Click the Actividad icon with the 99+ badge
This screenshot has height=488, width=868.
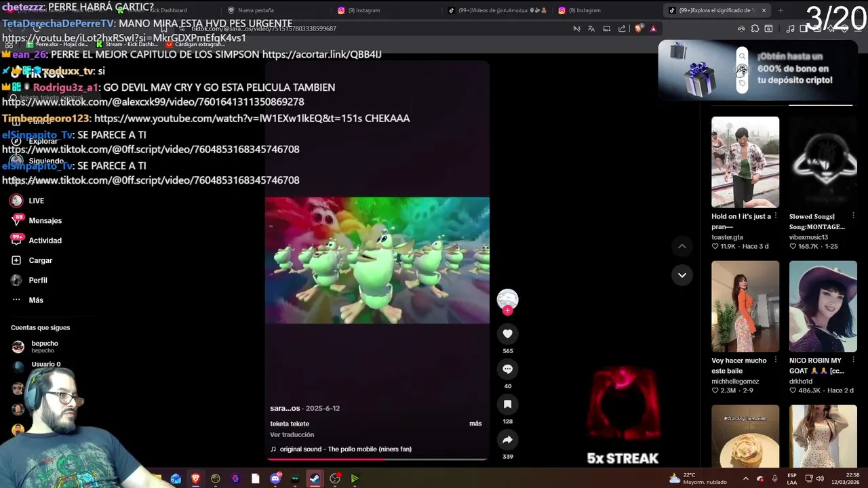(17, 240)
